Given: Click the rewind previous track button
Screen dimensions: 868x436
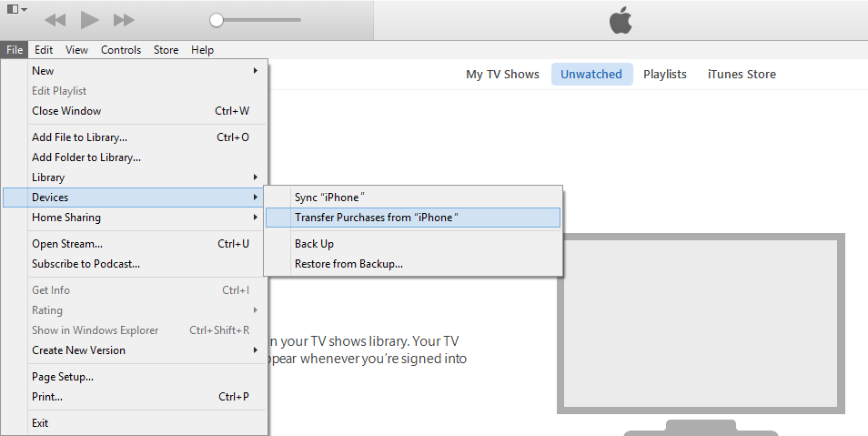Looking at the screenshot, I should pyautogui.click(x=55, y=21).
